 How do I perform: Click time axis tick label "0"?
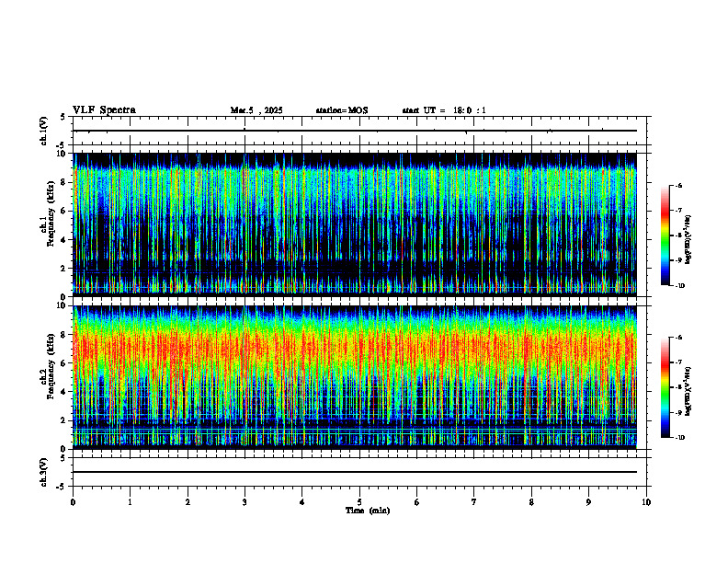[73, 502]
